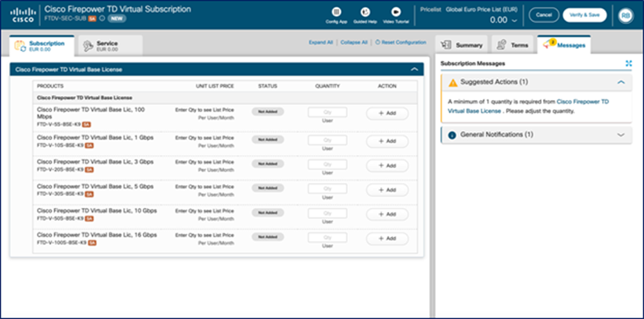Focus the Qty field for 5 Gbps license
Image resolution: width=644 pixels, height=319 pixels.
[328, 189]
